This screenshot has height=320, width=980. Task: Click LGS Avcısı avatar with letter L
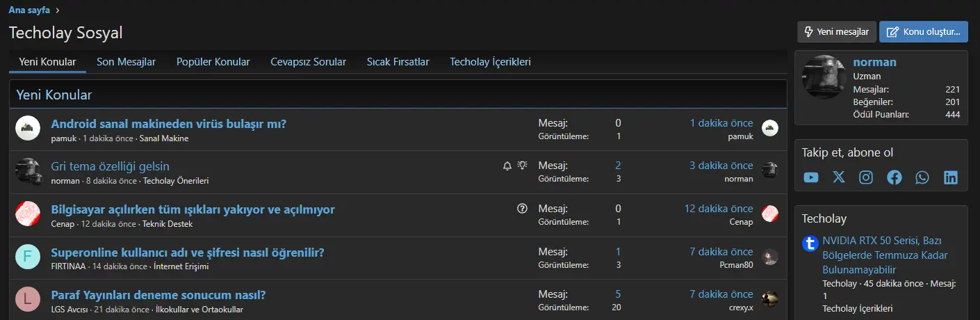28,300
